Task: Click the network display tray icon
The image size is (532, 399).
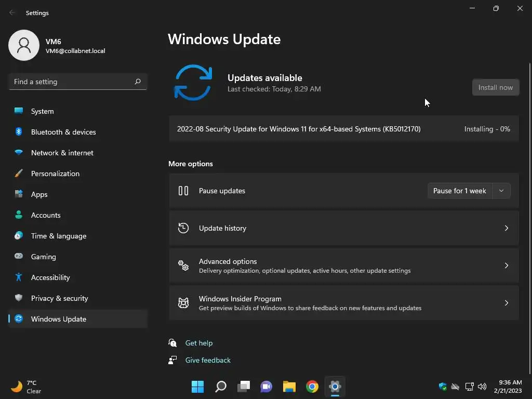Action: [x=469, y=387]
